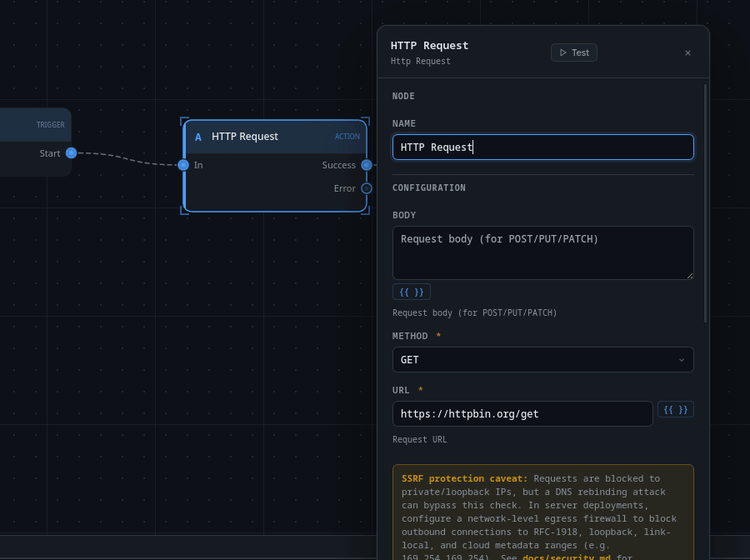Click the 'SSRF protection caveat:' heading
The width and height of the screenshot is (750, 560).
coord(464,478)
